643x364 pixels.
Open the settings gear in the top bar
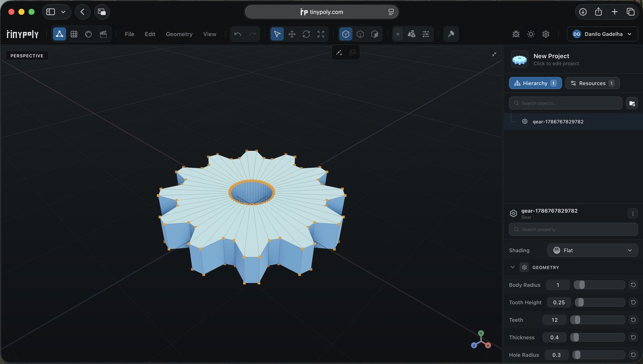pyautogui.click(x=546, y=34)
